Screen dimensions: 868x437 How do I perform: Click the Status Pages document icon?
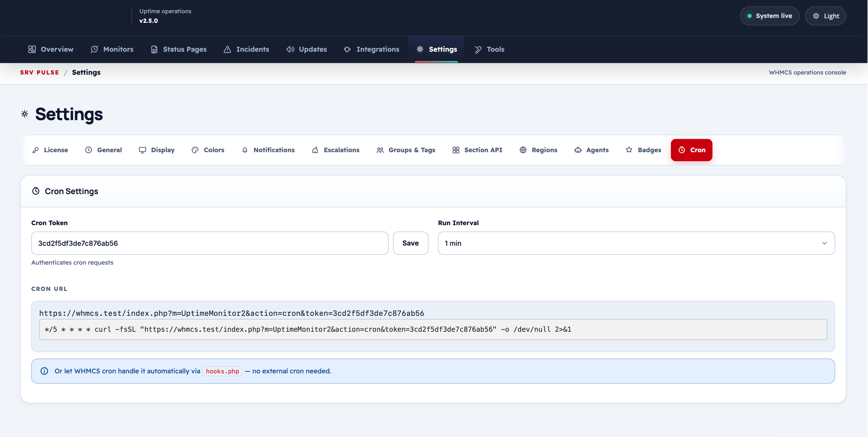tap(154, 49)
